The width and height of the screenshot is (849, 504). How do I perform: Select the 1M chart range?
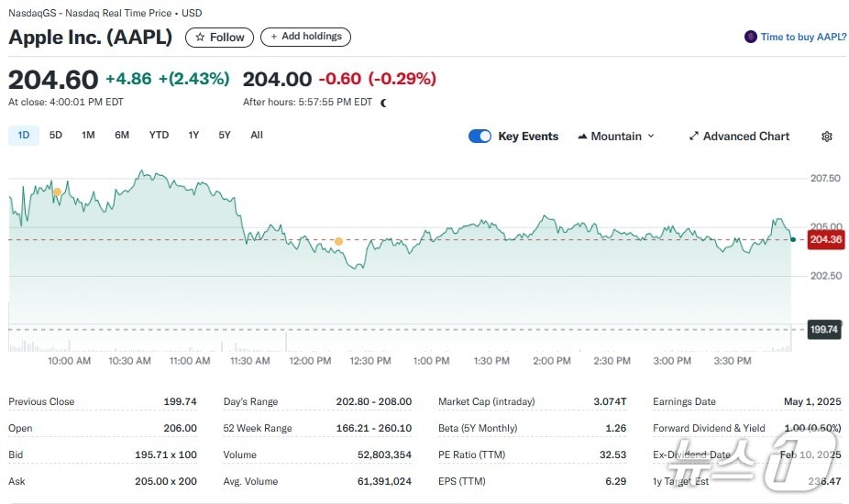click(x=88, y=136)
